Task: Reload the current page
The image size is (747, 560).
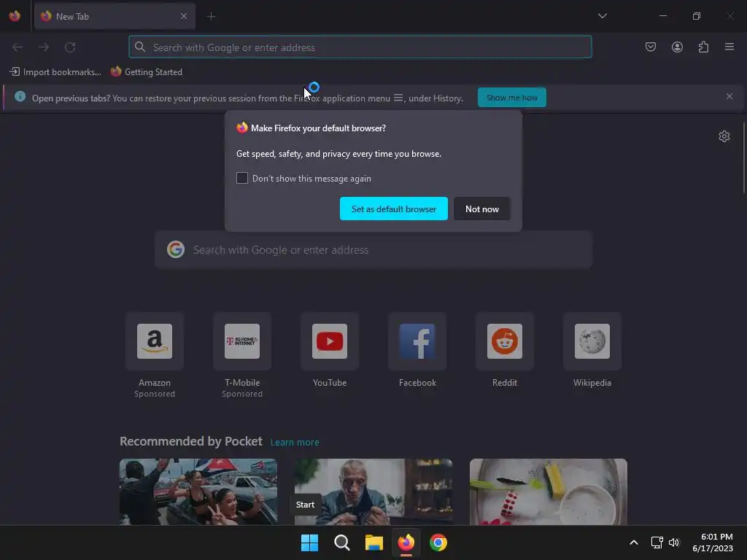Action: tap(70, 47)
